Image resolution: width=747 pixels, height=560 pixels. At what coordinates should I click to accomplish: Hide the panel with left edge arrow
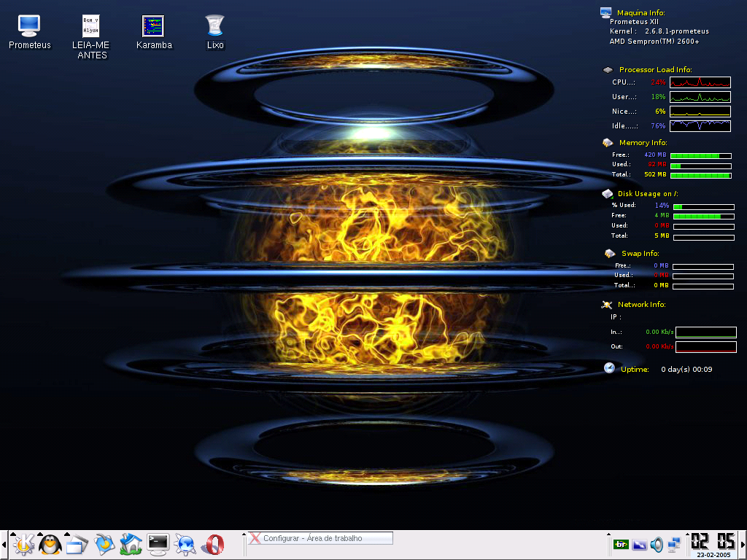coord(4,544)
